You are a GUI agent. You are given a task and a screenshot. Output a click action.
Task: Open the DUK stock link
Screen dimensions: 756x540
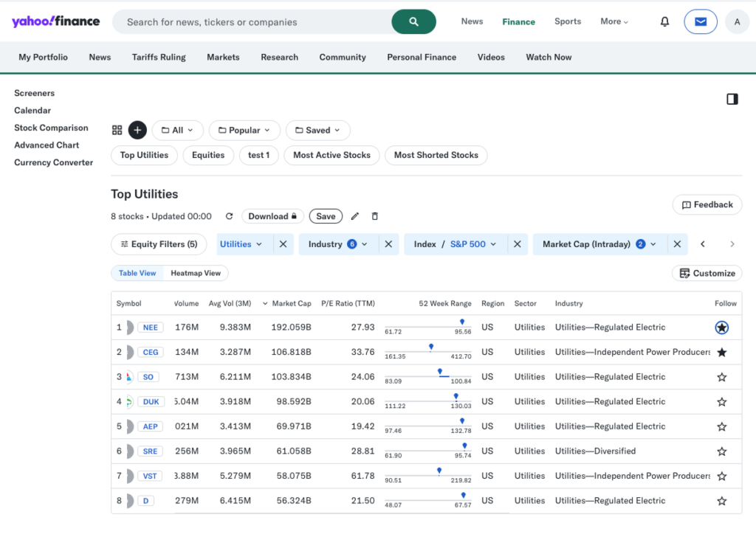coord(151,401)
